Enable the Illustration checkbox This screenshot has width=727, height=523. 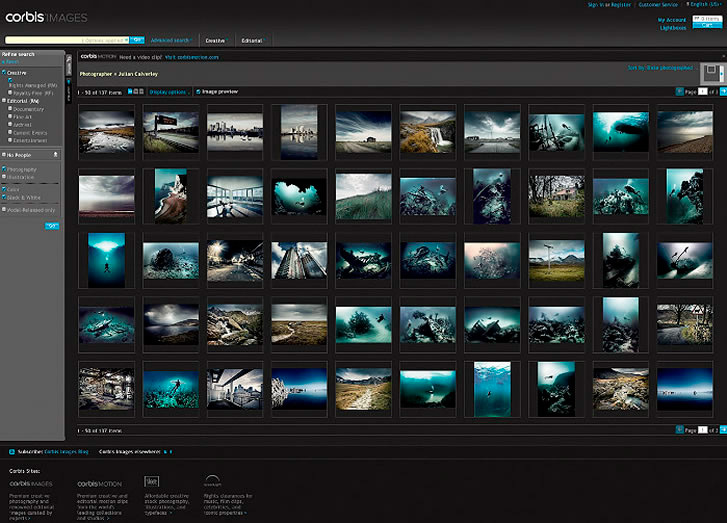[4, 177]
